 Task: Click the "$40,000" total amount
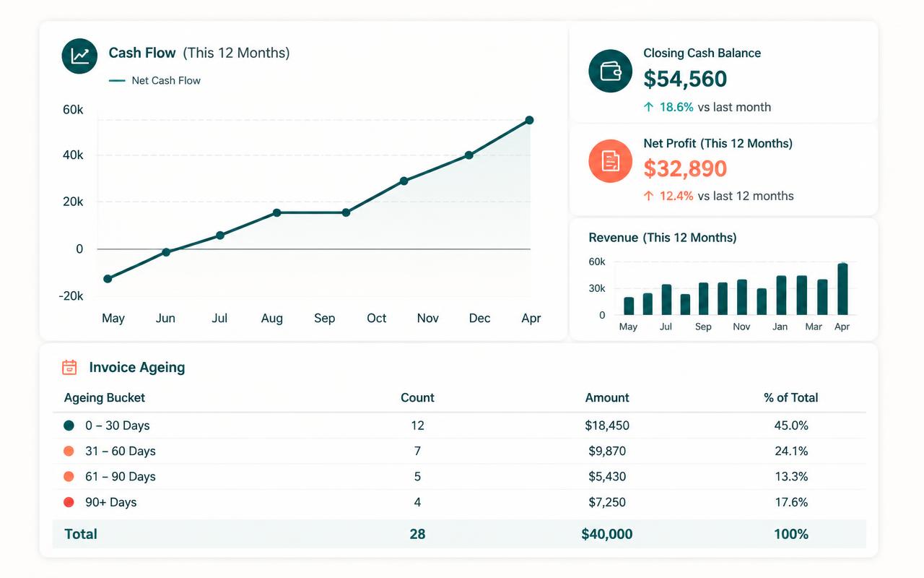pyautogui.click(x=607, y=534)
